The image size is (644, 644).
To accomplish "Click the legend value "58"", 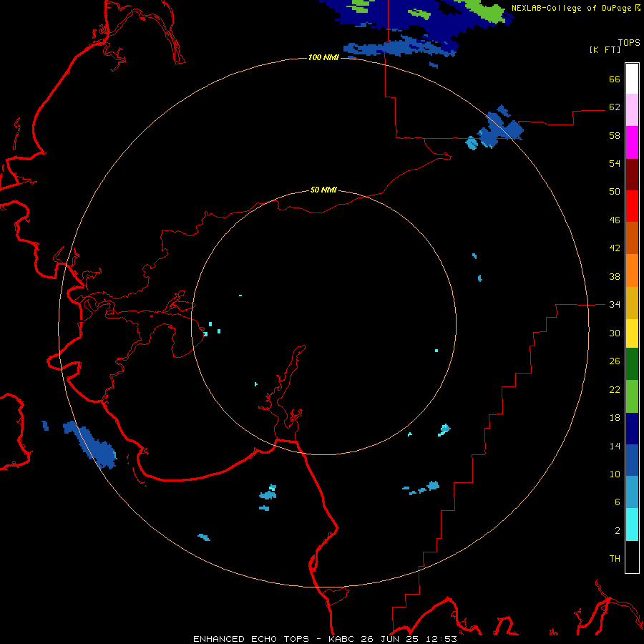I will click(x=615, y=135).
